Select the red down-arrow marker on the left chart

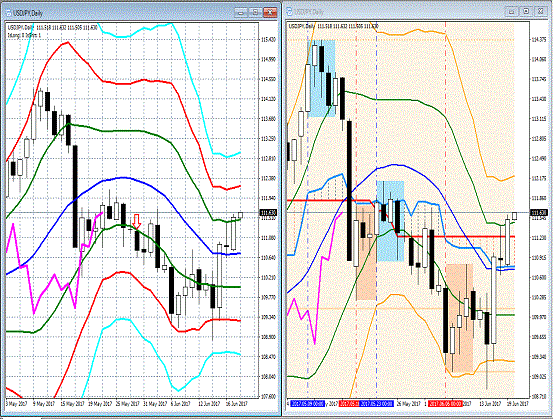137,221
